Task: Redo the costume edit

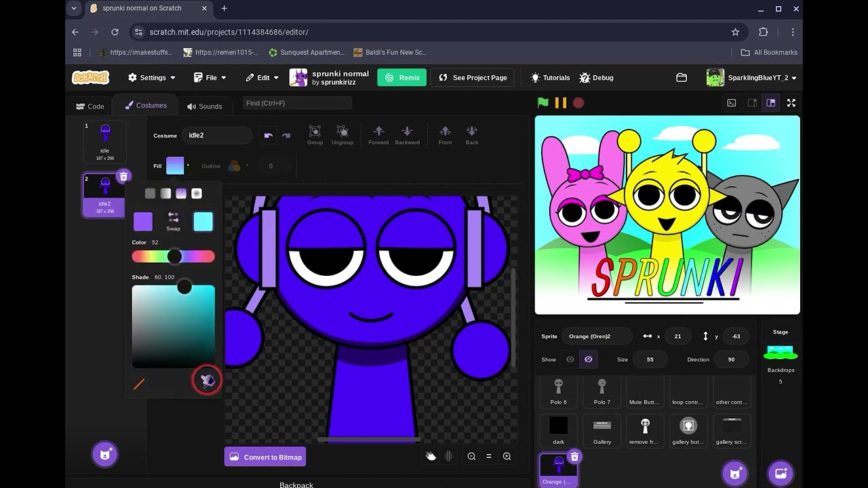Action: 286,136
